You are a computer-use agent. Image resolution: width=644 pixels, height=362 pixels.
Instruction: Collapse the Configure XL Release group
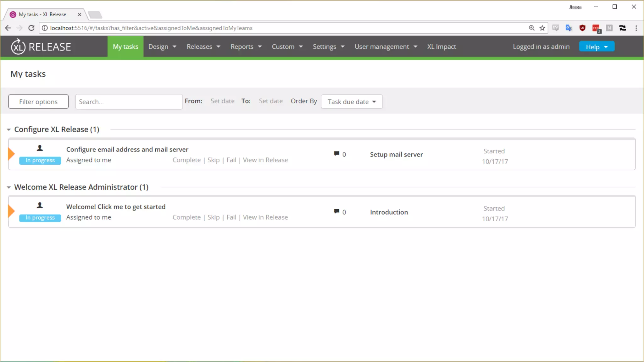click(x=9, y=129)
